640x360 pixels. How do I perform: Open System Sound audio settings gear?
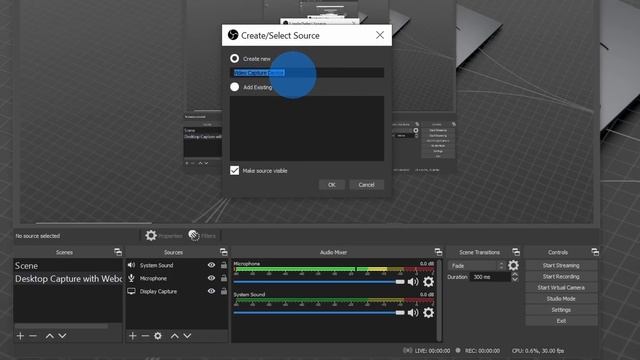(428, 313)
